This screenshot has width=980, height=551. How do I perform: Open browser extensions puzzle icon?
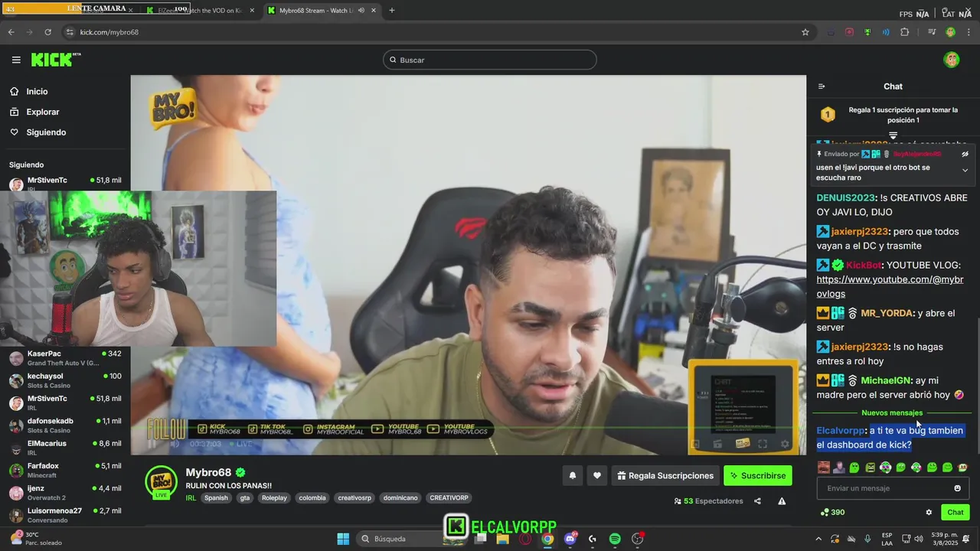click(x=905, y=32)
